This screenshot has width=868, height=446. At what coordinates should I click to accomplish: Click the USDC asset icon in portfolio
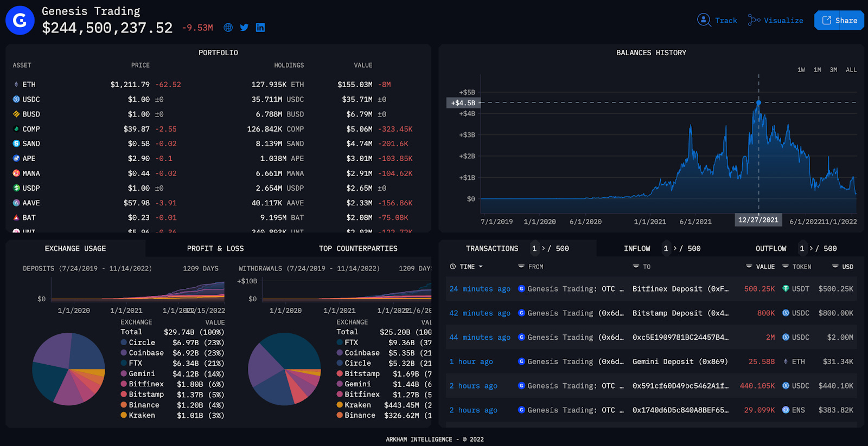[16, 99]
